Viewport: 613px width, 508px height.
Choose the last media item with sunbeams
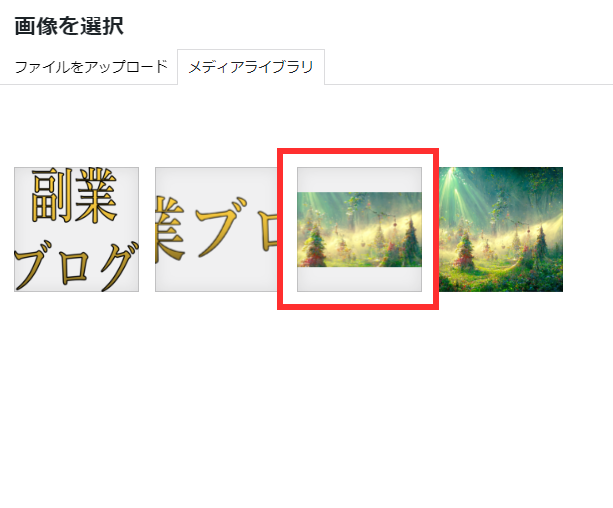coord(501,230)
